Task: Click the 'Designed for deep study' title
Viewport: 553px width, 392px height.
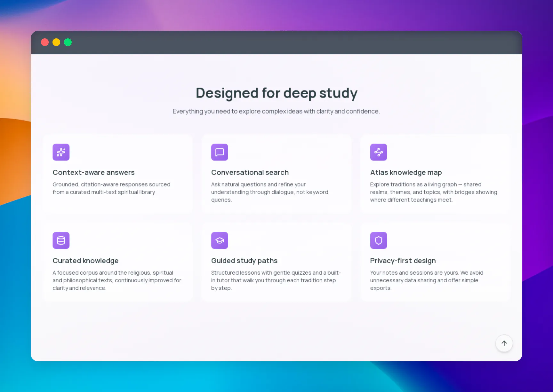Action: (x=276, y=93)
